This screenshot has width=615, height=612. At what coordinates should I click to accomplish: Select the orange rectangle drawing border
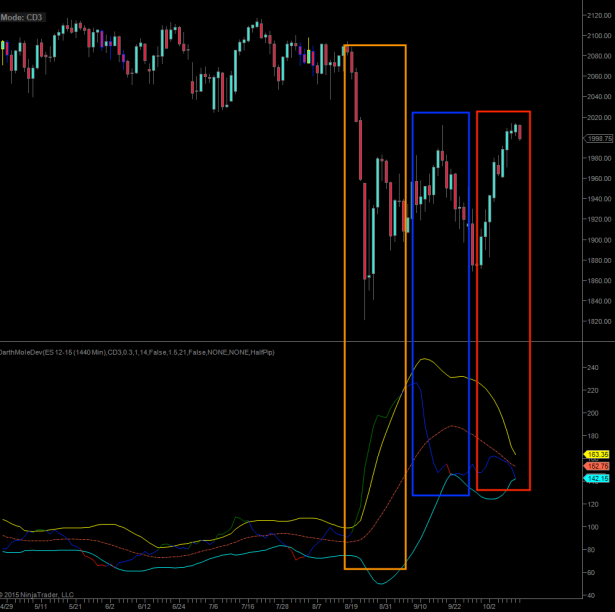[x=344, y=300]
